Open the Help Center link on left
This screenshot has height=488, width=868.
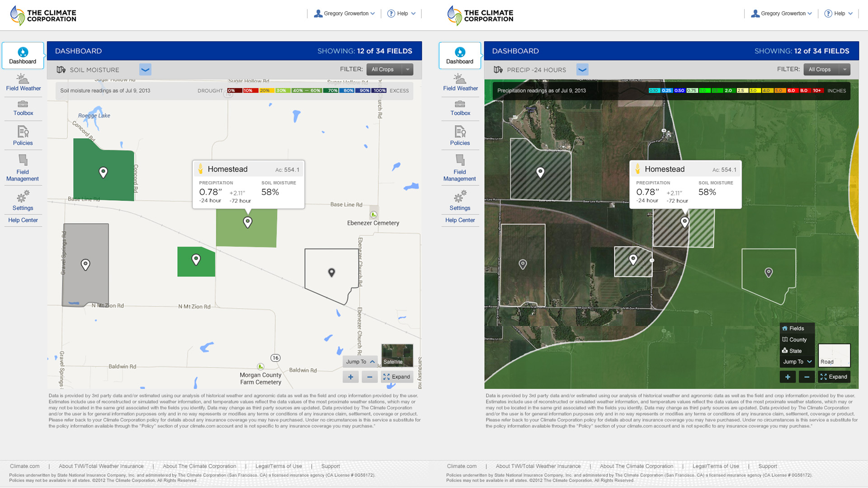[23, 220]
